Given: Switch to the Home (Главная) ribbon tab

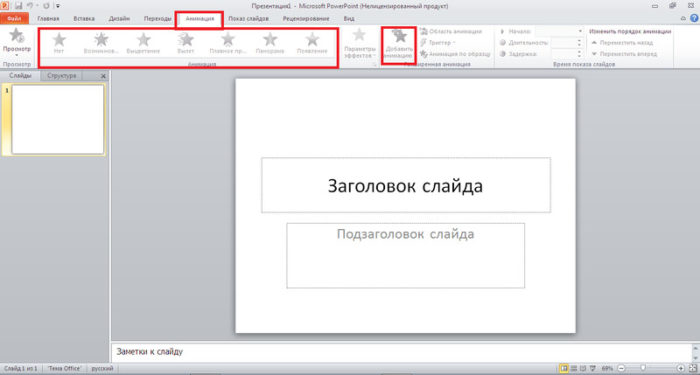Looking at the screenshot, I should pyautogui.click(x=48, y=19).
